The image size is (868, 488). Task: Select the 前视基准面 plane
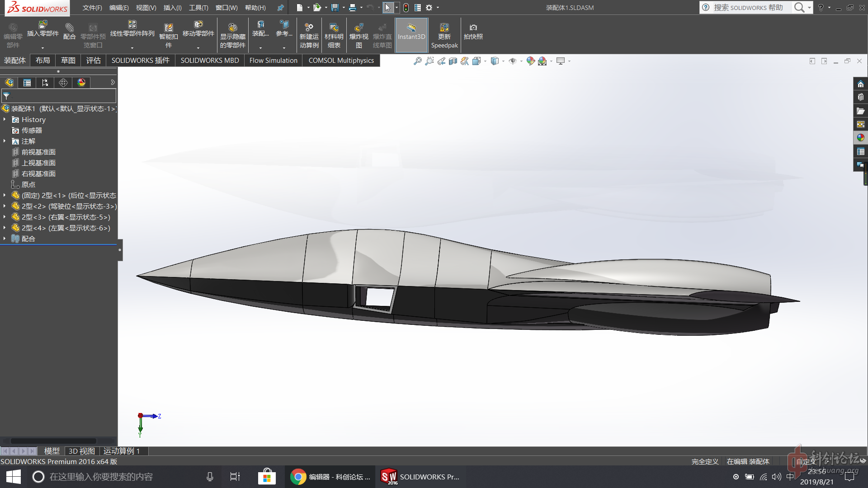[x=38, y=152]
